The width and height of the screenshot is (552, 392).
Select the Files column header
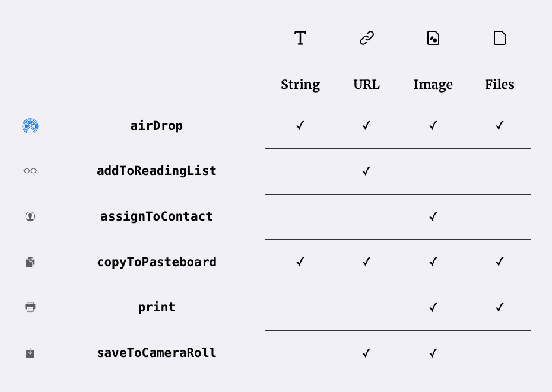[500, 84]
